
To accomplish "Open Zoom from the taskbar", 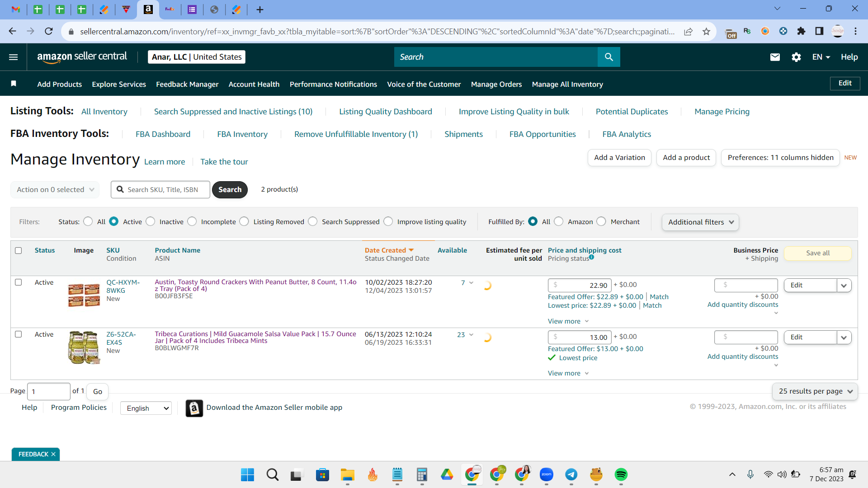I will pos(547,474).
